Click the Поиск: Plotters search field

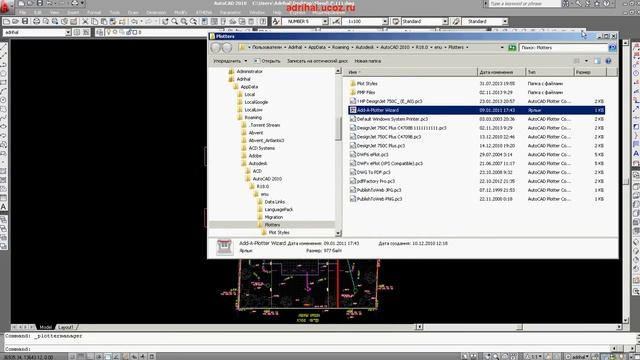tap(563, 48)
